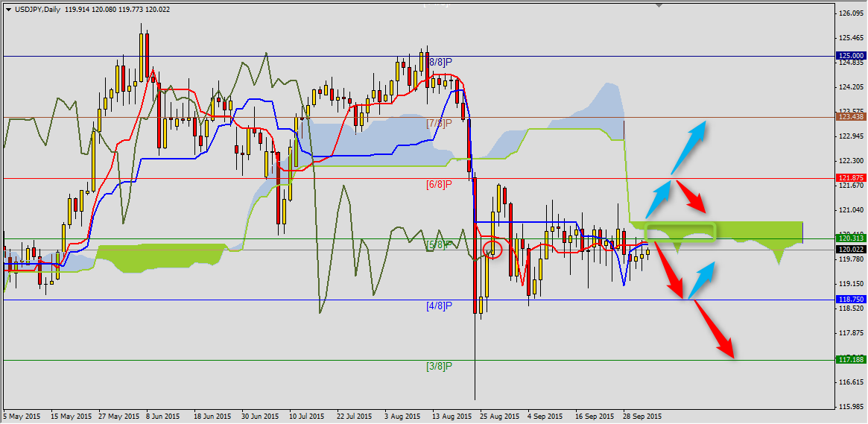
Task: Select the [6/8]P level label
Action: click(440, 184)
